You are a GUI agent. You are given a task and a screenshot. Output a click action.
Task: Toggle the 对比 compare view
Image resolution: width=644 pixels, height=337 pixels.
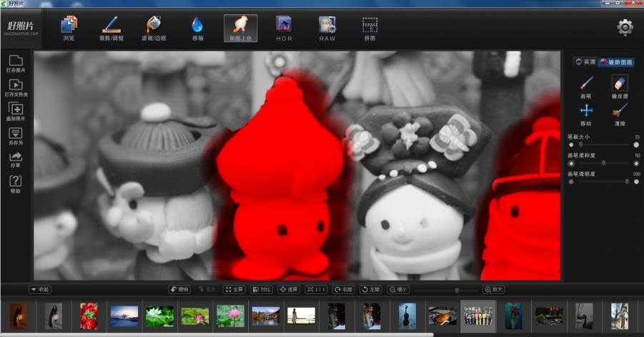coord(262,289)
